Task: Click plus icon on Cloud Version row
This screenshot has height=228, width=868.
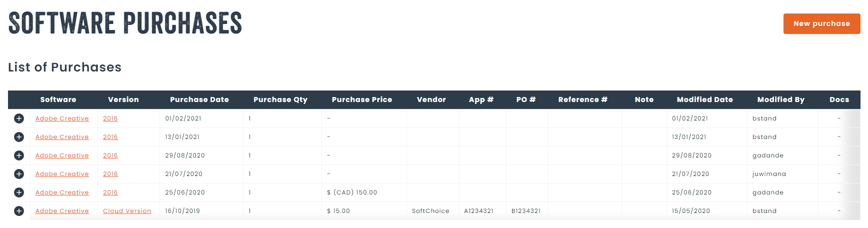Action: pos(19,211)
